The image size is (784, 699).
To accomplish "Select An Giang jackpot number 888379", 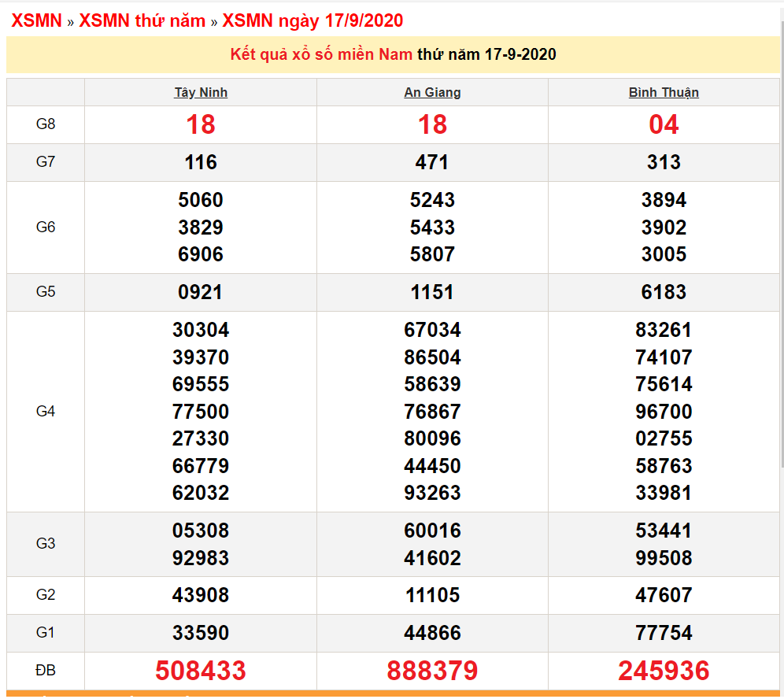I will pos(431,671).
